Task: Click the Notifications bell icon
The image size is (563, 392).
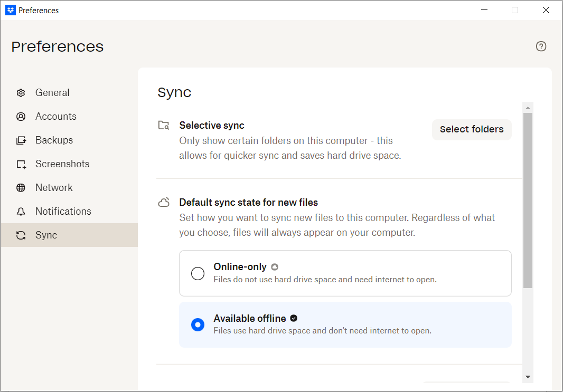Action: (x=21, y=212)
